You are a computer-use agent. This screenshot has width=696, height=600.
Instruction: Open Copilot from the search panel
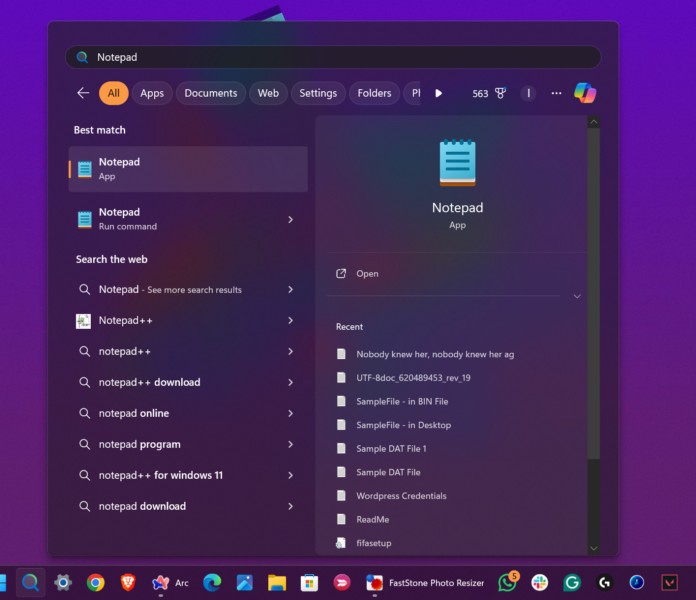coord(585,93)
